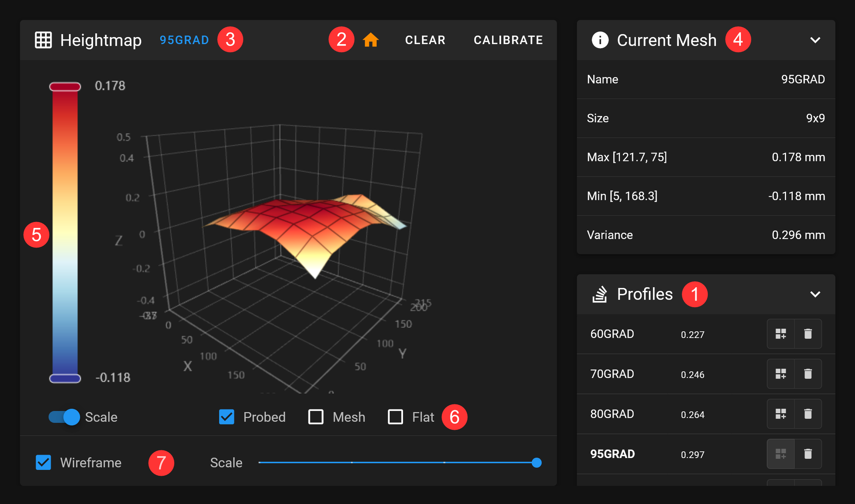The height and width of the screenshot is (504, 855).
Task: Open the 95GRAD heightmap link in the header
Action: pos(184,40)
